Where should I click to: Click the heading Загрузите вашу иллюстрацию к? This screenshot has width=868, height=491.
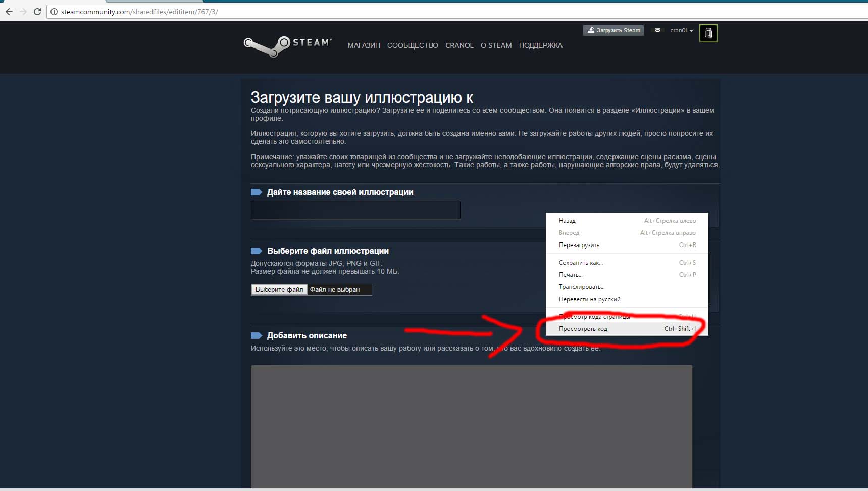pyautogui.click(x=362, y=97)
